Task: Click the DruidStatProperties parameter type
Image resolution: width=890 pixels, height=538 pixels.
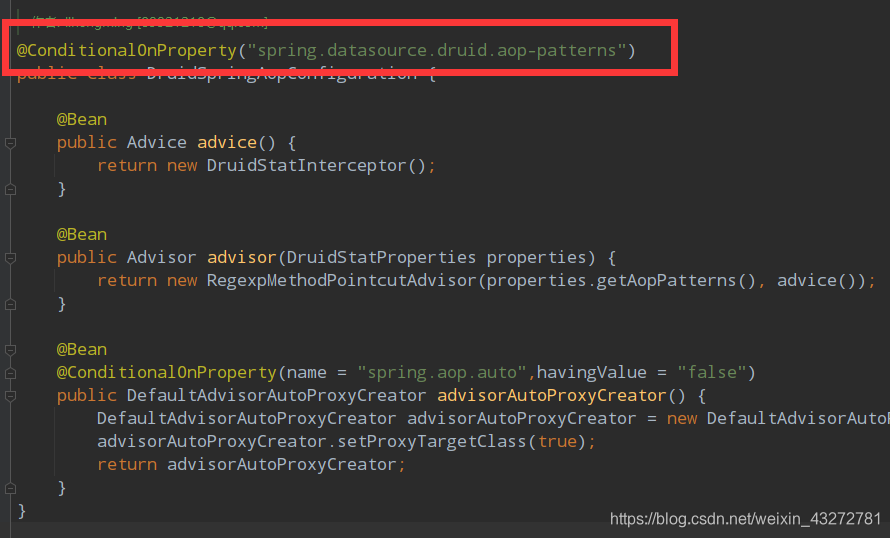Action: click(381, 258)
